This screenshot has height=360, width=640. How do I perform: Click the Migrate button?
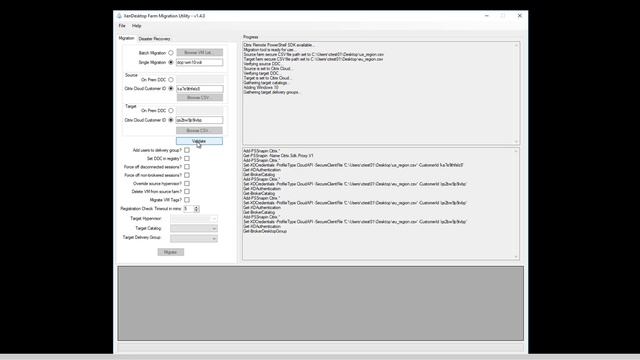point(171,252)
